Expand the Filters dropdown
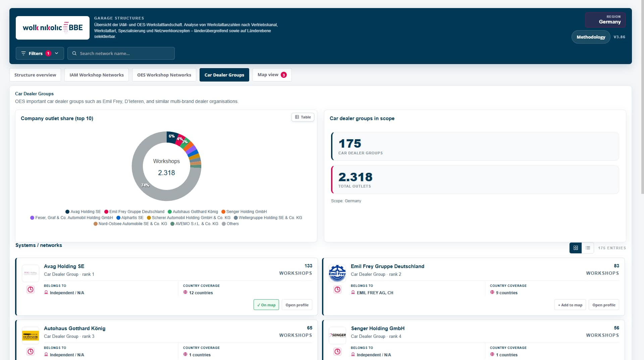This screenshot has height=360, width=644. tap(40, 53)
